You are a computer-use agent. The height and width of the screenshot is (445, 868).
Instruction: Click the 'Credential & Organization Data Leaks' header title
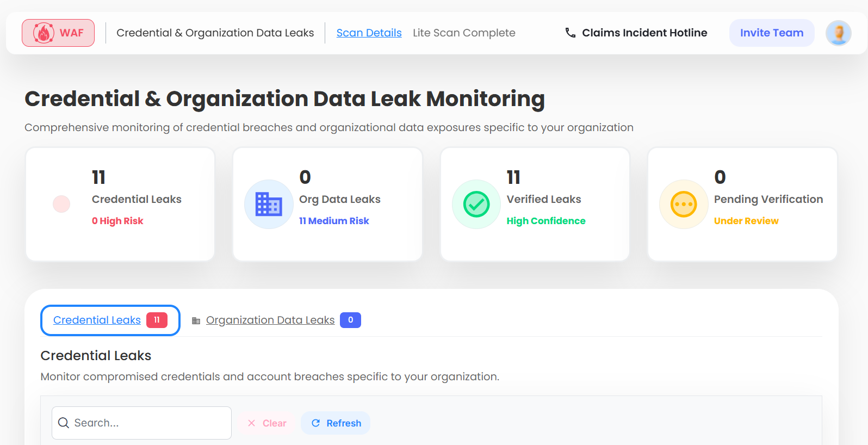tap(215, 33)
